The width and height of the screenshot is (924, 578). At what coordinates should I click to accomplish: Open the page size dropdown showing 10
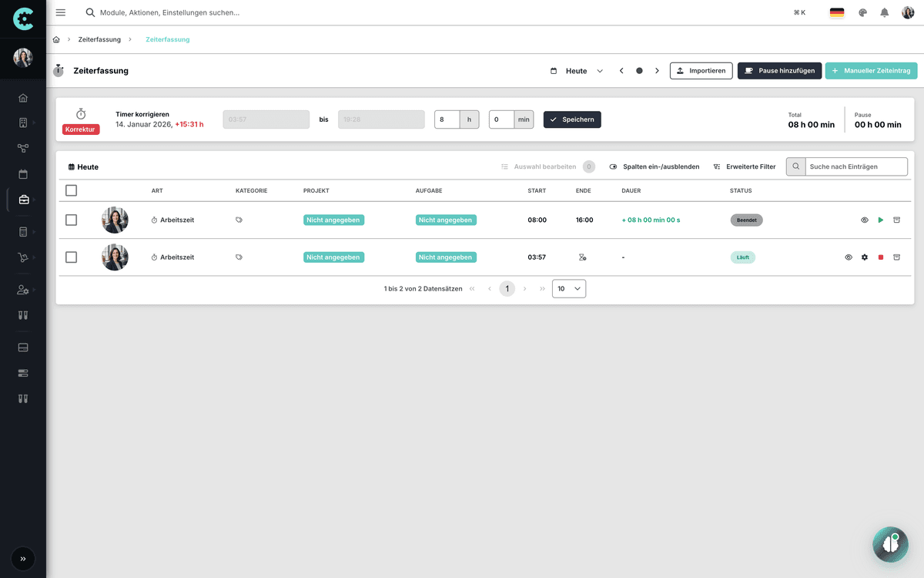(x=568, y=288)
